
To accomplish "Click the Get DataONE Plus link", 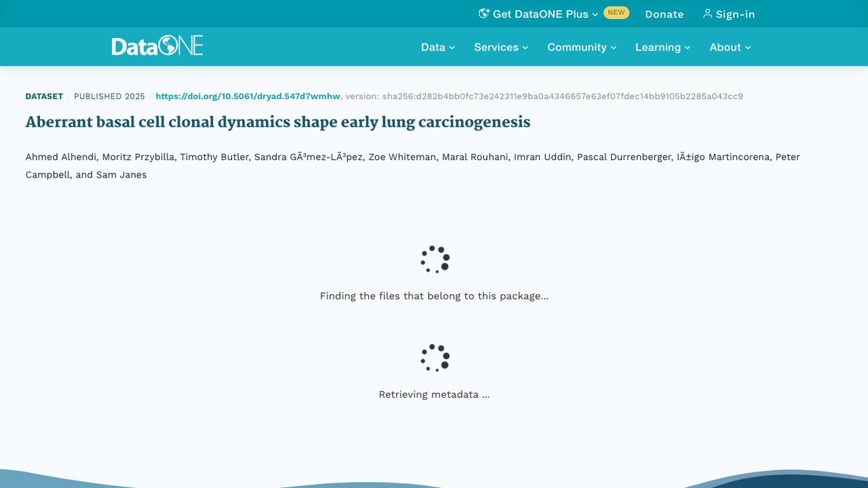I will click(538, 14).
